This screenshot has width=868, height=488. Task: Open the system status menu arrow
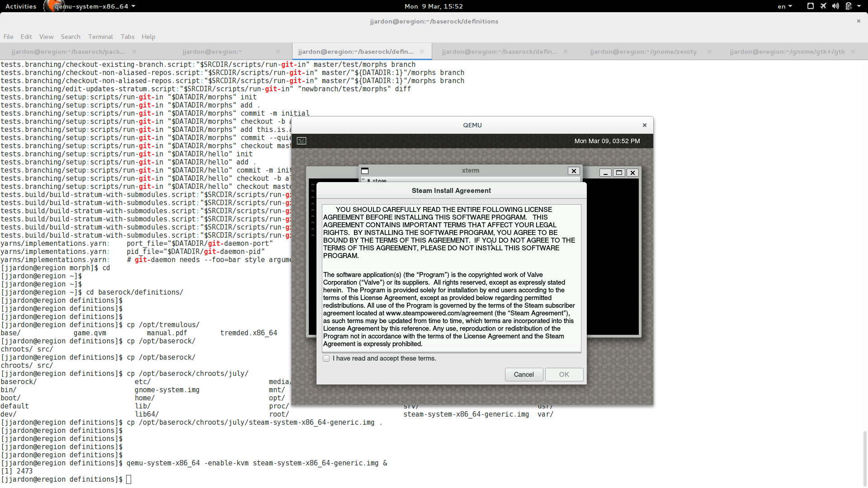coord(859,6)
